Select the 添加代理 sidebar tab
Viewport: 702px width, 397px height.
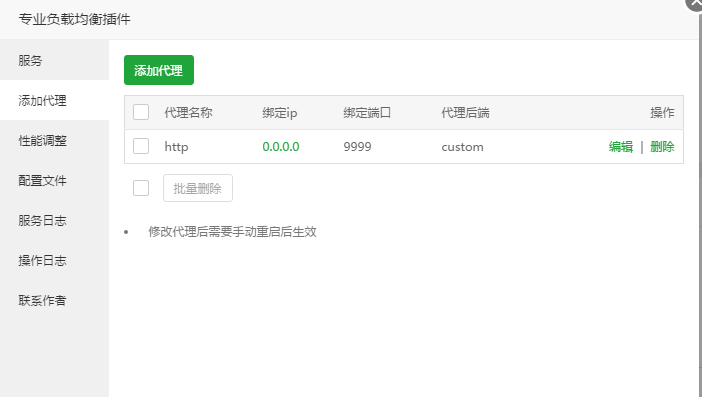tap(54, 100)
